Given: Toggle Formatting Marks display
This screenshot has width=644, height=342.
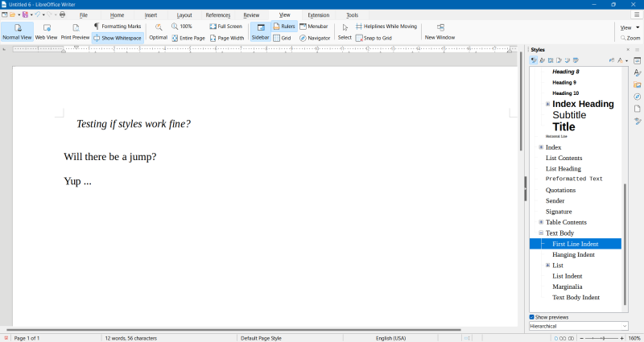Looking at the screenshot, I should [x=118, y=27].
